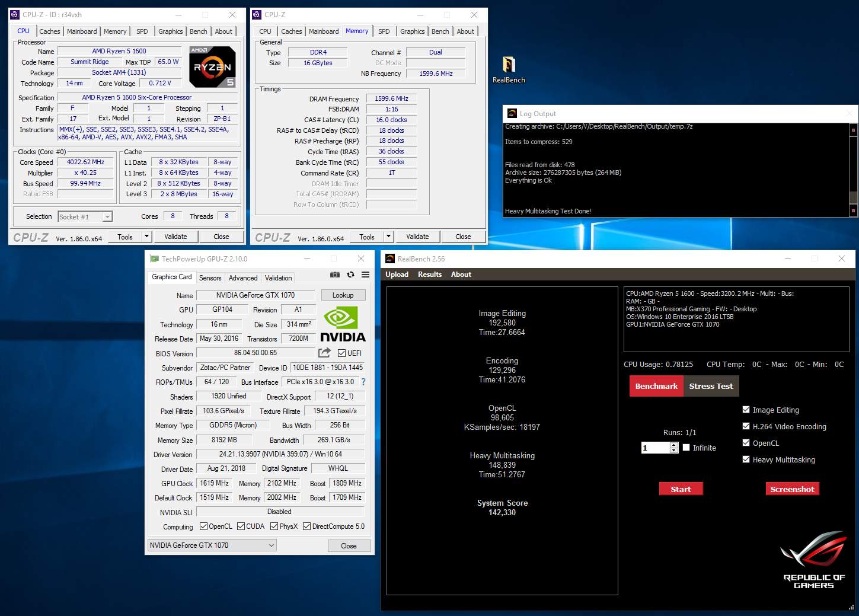Click the Republic of Gamers logo

pyautogui.click(x=813, y=560)
